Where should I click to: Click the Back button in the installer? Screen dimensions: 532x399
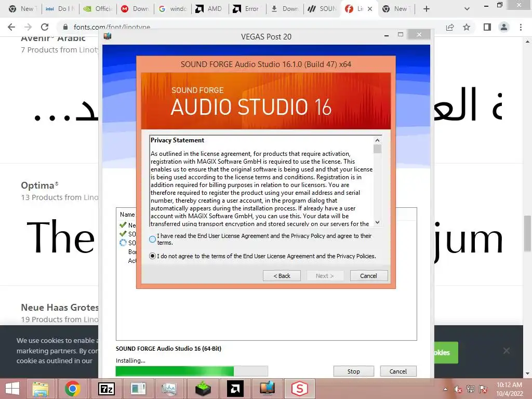pos(282,276)
